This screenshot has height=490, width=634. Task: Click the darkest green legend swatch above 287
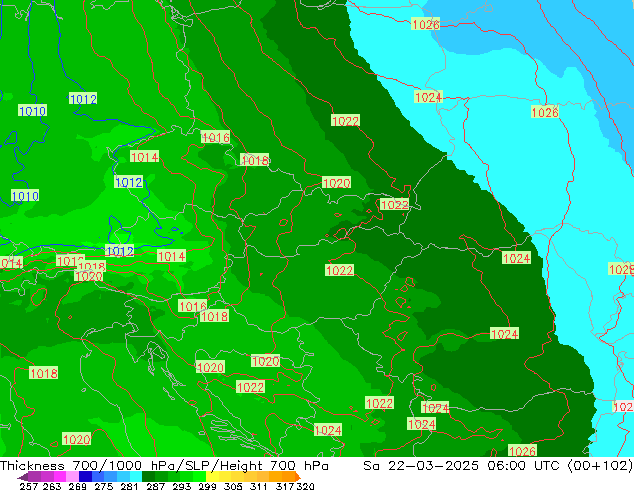(148, 476)
